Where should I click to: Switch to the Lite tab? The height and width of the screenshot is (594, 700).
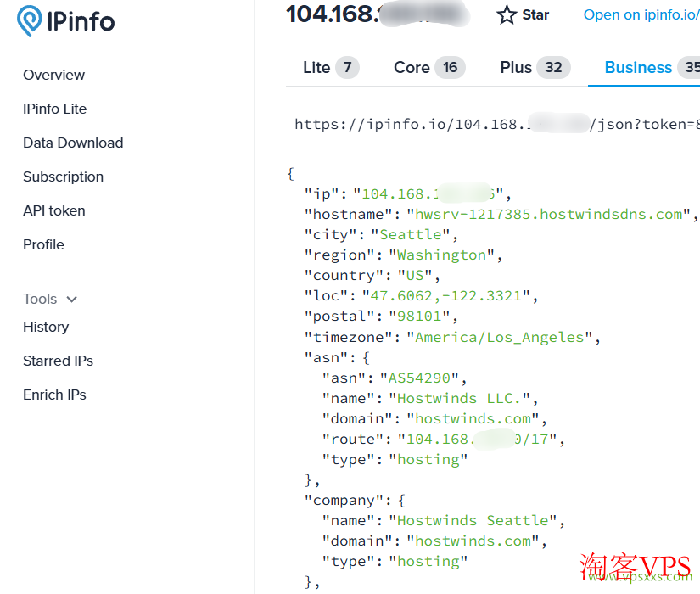(330, 68)
